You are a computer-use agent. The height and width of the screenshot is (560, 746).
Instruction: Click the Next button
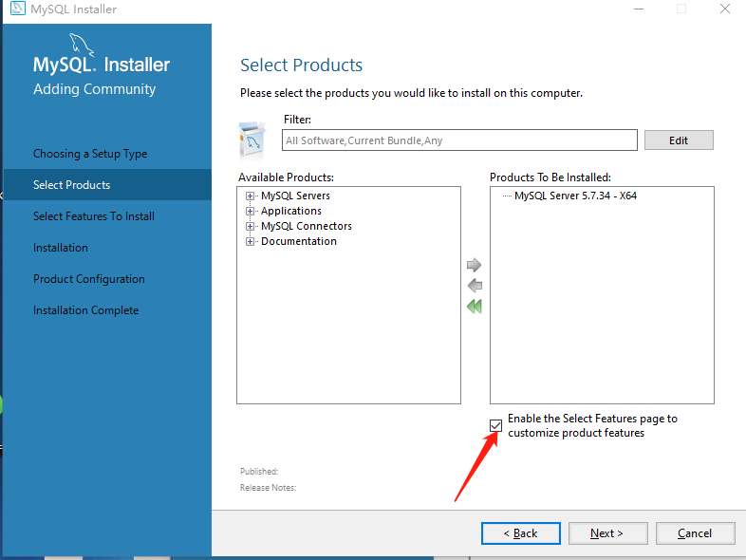point(607,533)
